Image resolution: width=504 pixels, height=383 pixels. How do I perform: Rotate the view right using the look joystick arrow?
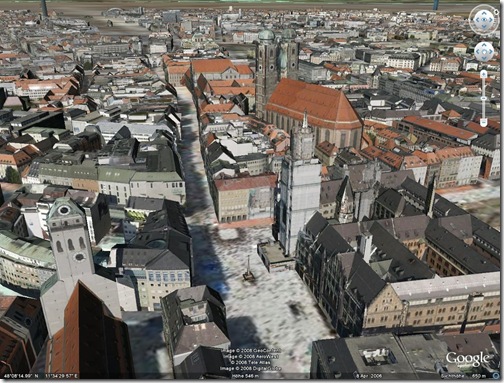click(x=491, y=20)
